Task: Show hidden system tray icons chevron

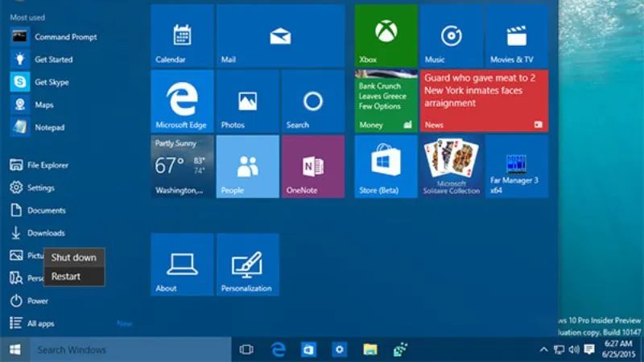Action: [x=543, y=350]
